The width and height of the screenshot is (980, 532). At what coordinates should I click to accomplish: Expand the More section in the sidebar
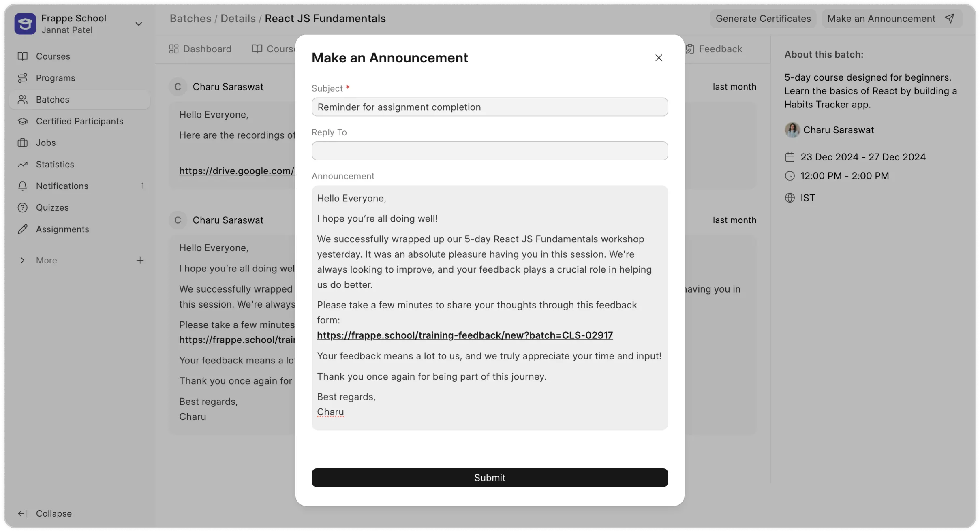tap(23, 260)
